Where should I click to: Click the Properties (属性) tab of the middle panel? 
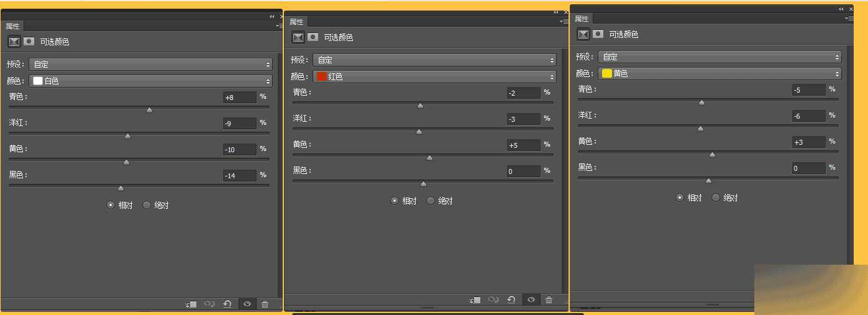pyautogui.click(x=296, y=22)
